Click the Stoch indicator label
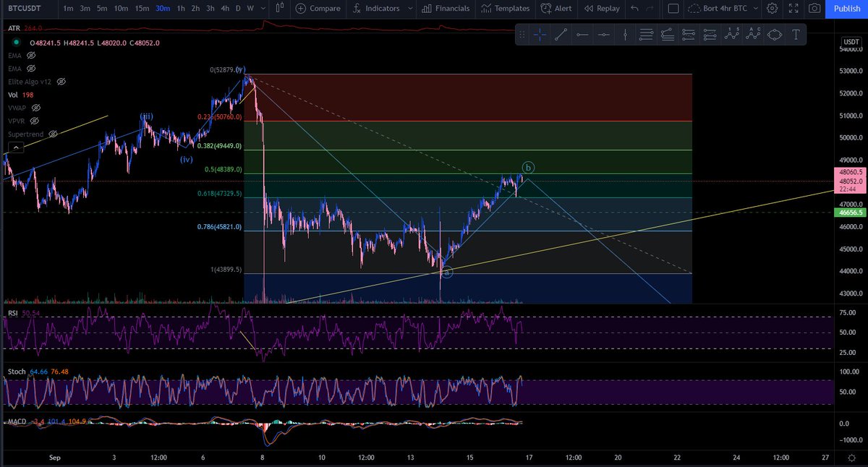The image size is (868, 467). pos(17,372)
